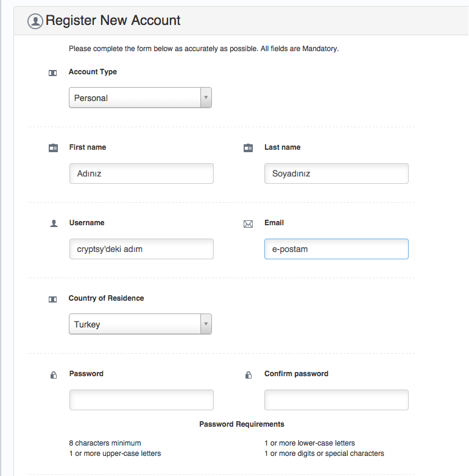Click the user avatar icon beside Register New Account
Screen dimensions: 469x476
(x=35, y=21)
